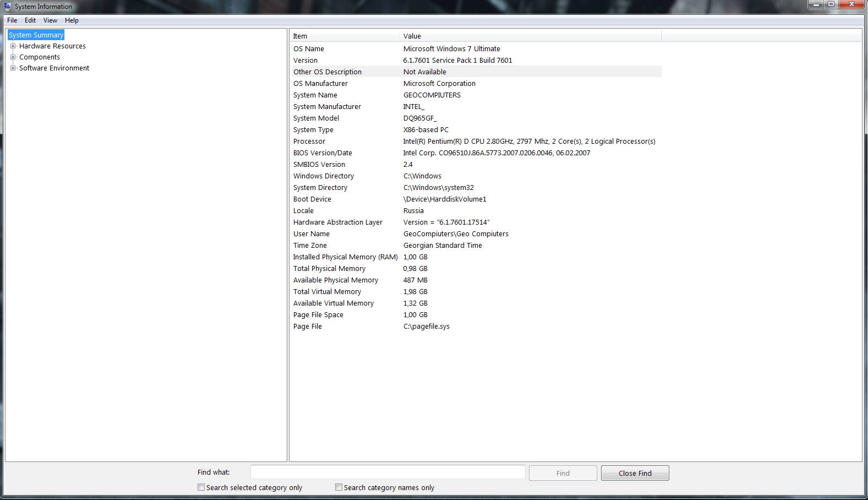Select the System Name row
The width and height of the screenshot is (868, 500).
point(476,95)
